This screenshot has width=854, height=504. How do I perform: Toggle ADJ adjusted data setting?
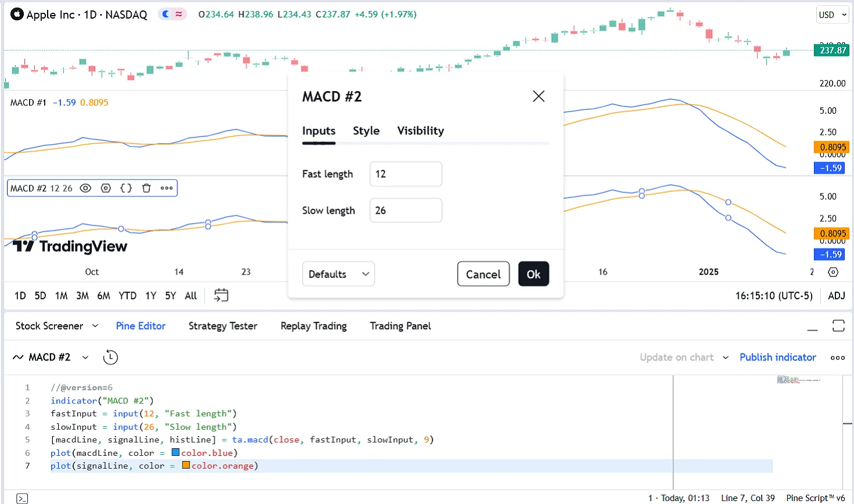[836, 296]
